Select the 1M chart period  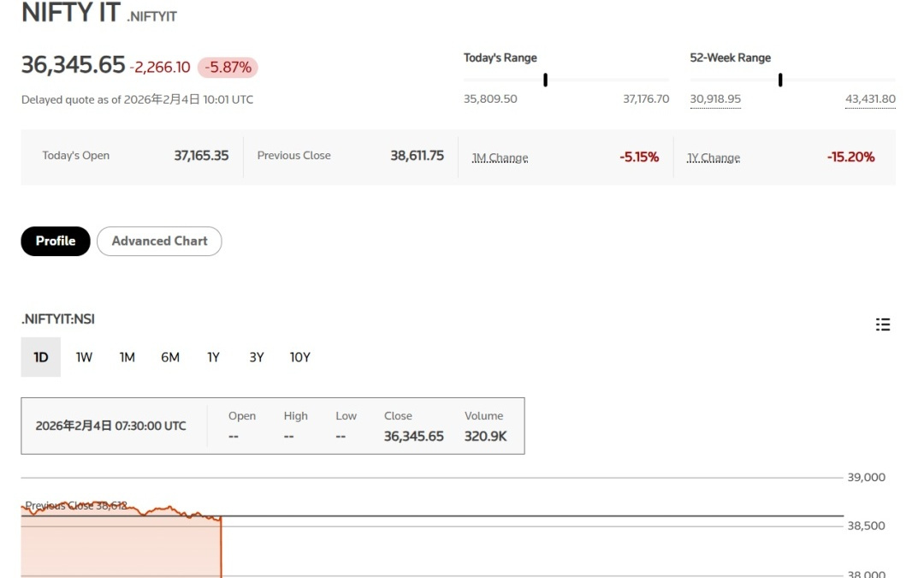(x=127, y=357)
